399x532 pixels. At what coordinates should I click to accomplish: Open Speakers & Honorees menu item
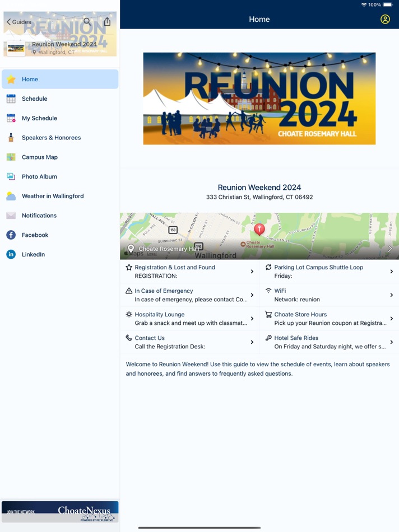click(x=60, y=137)
